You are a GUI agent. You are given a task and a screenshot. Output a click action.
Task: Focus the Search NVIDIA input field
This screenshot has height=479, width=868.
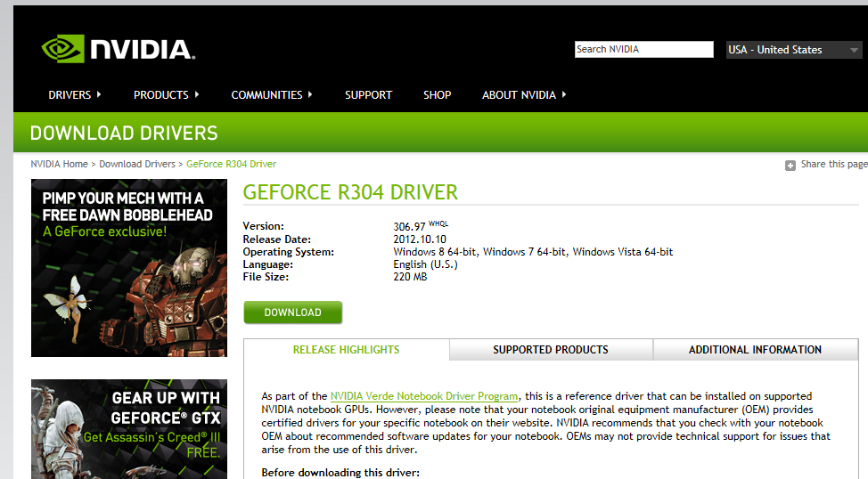click(643, 49)
